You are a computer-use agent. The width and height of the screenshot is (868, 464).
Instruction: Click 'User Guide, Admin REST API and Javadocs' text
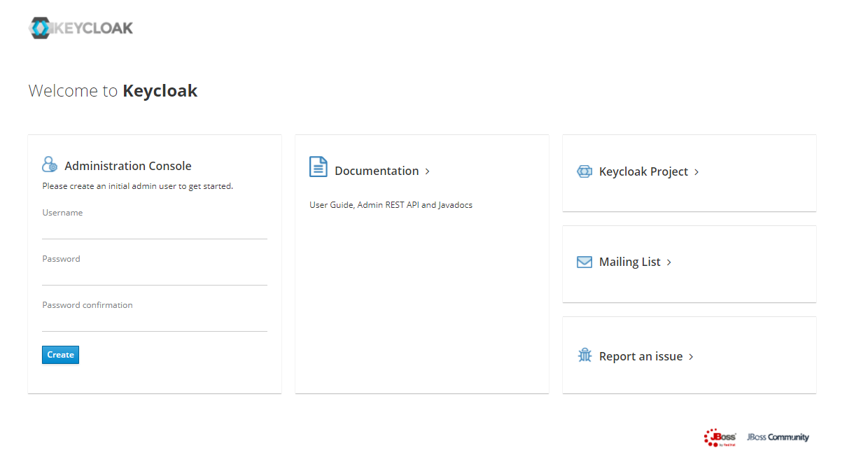[x=391, y=205]
